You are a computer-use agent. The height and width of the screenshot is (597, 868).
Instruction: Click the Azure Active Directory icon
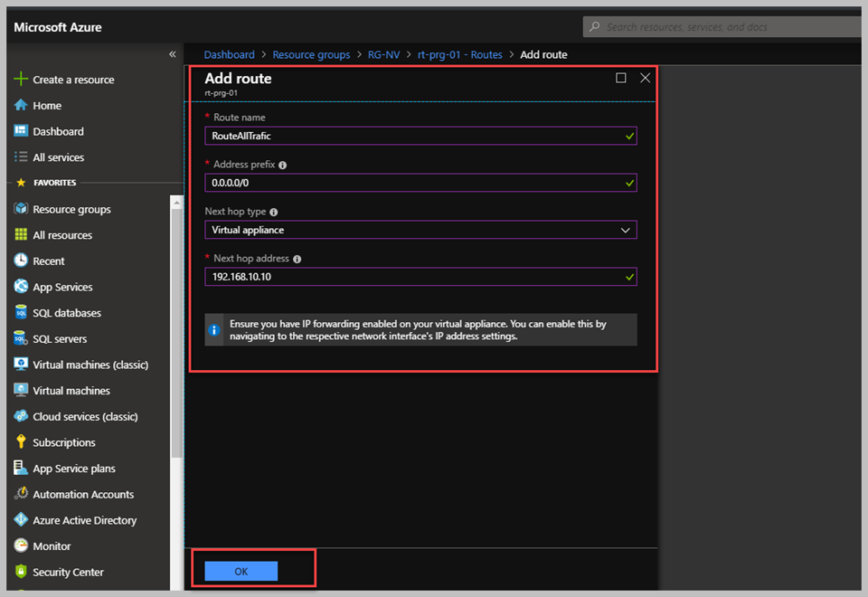click(x=21, y=519)
